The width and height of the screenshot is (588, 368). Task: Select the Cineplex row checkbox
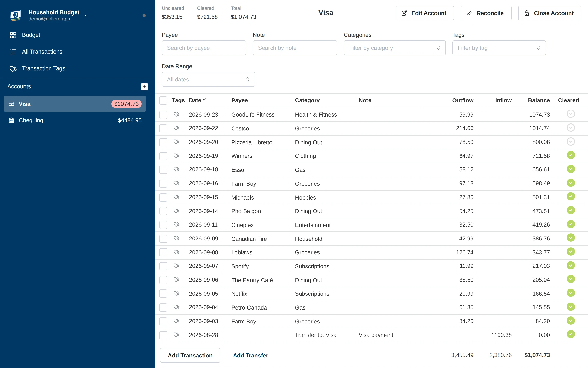click(x=163, y=225)
